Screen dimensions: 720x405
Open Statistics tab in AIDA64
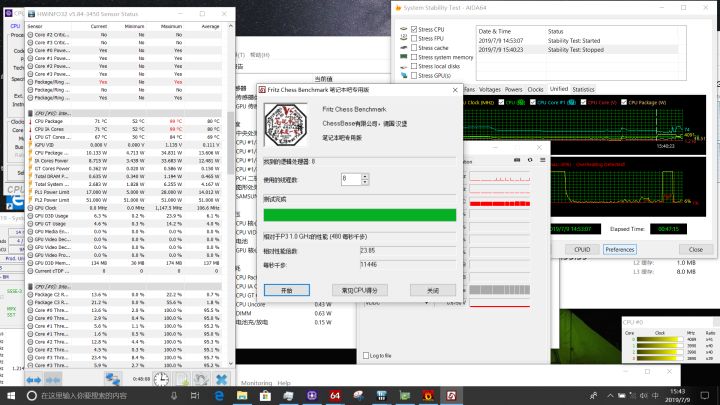click(x=584, y=90)
